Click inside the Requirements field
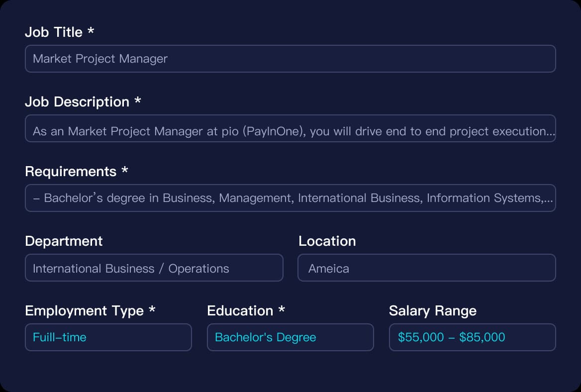Image resolution: width=581 pixels, height=392 pixels. pyautogui.click(x=290, y=198)
